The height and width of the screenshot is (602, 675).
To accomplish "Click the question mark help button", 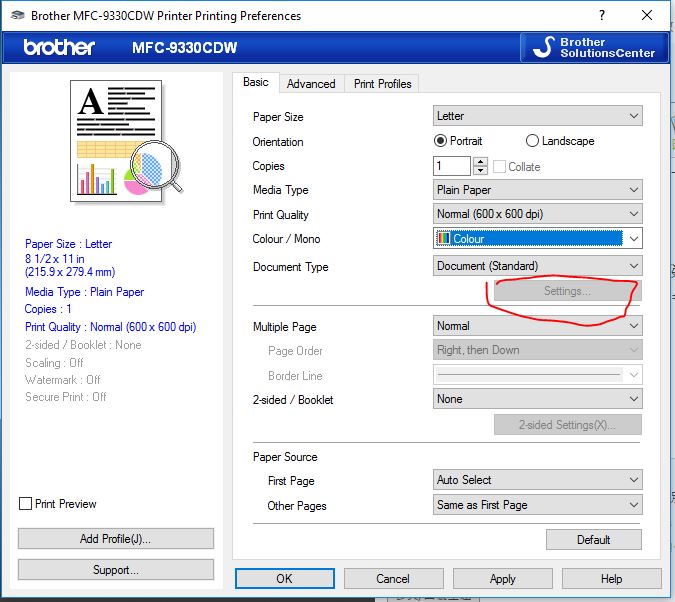I will point(602,16).
